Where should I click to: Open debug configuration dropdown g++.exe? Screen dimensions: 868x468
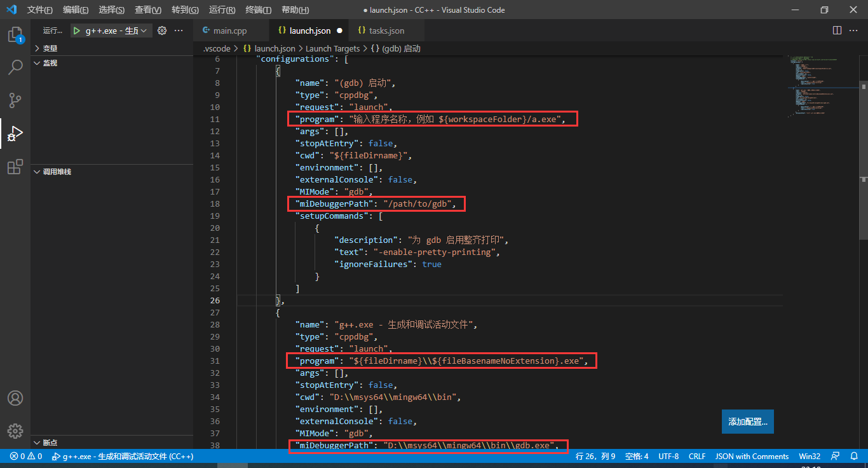tap(111, 31)
